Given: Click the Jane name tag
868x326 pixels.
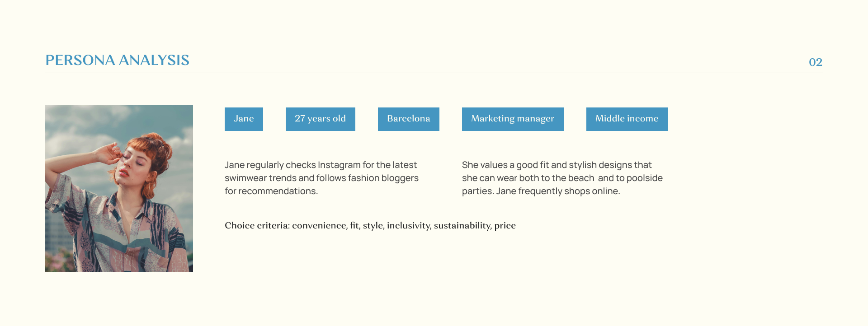Looking at the screenshot, I should (244, 119).
